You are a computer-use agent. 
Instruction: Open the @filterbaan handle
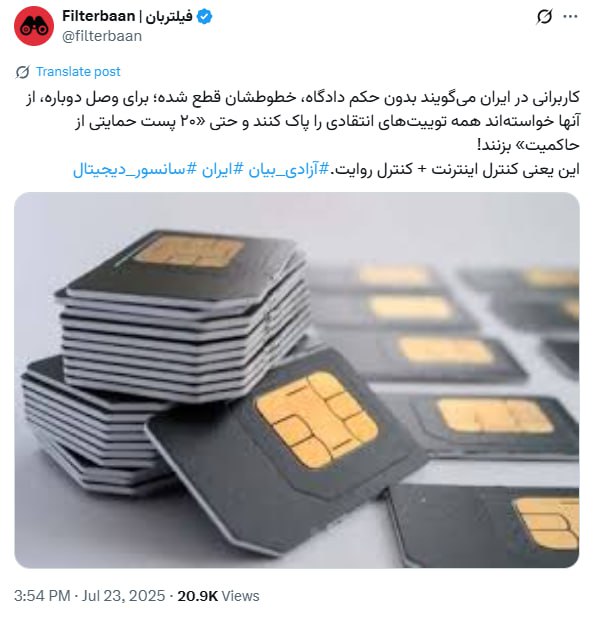tap(102, 36)
